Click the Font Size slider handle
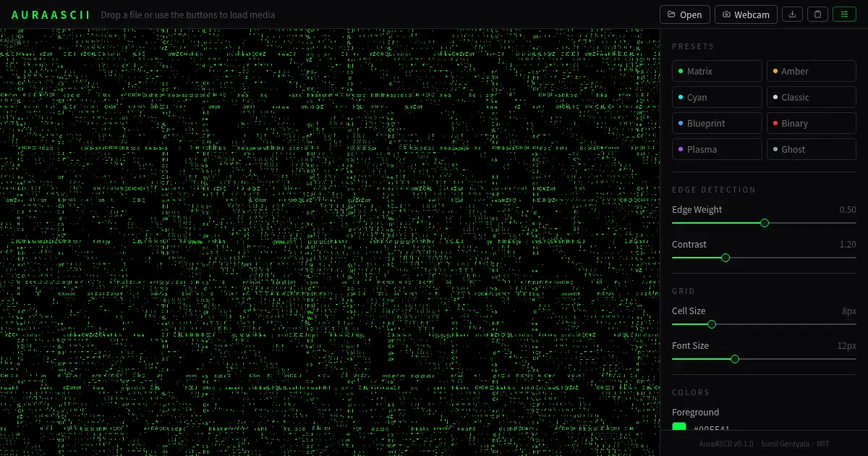This screenshot has height=456, width=868. click(735, 359)
